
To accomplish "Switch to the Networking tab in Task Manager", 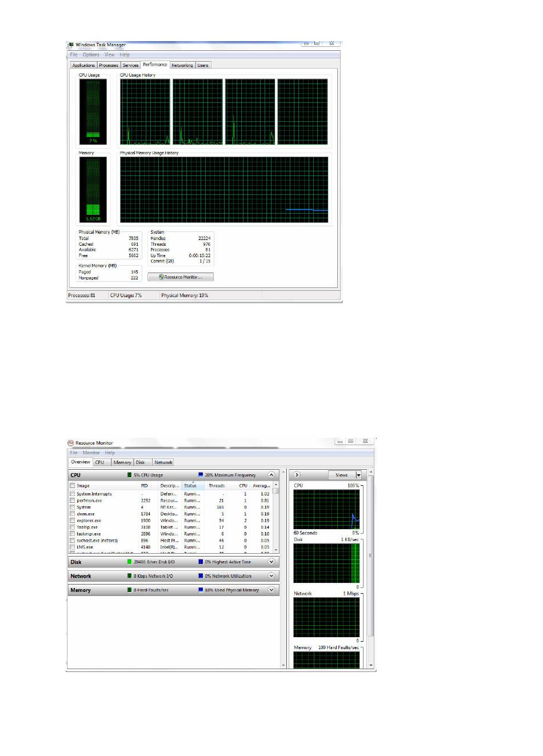I will tap(182, 65).
